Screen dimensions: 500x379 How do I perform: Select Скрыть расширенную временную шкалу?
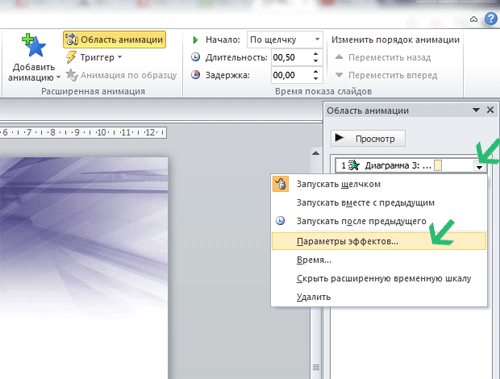[379, 278]
